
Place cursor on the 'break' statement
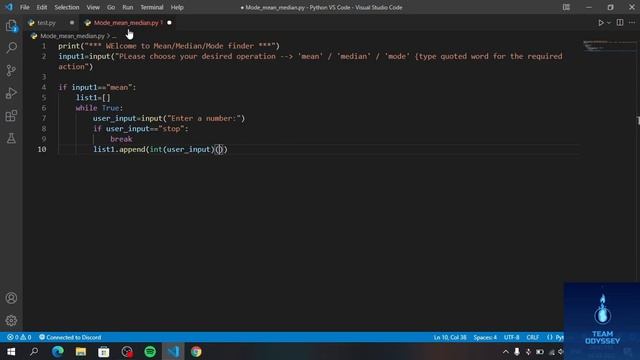[x=121, y=139]
